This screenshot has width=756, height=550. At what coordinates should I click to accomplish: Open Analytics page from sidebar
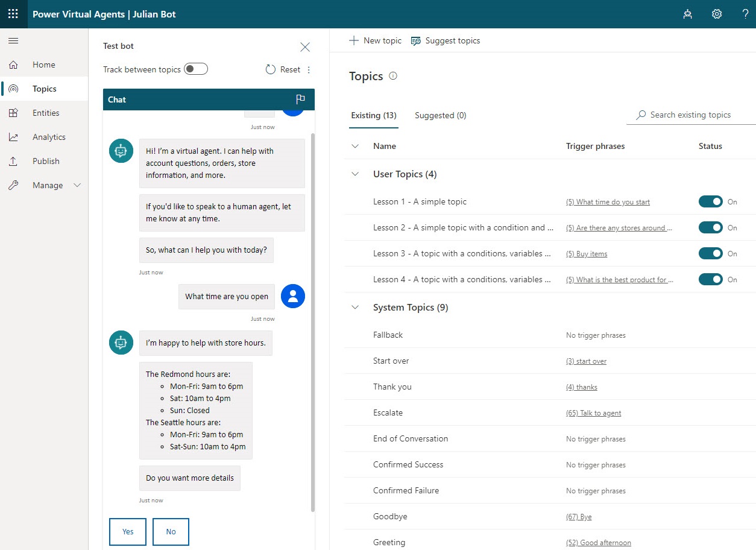click(x=44, y=137)
